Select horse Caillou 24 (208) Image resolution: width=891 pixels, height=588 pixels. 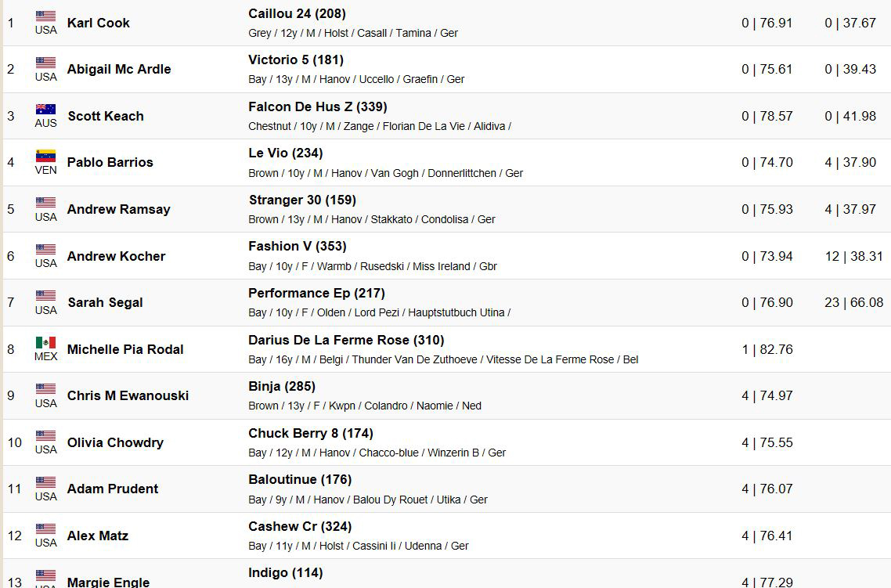pos(297,13)
